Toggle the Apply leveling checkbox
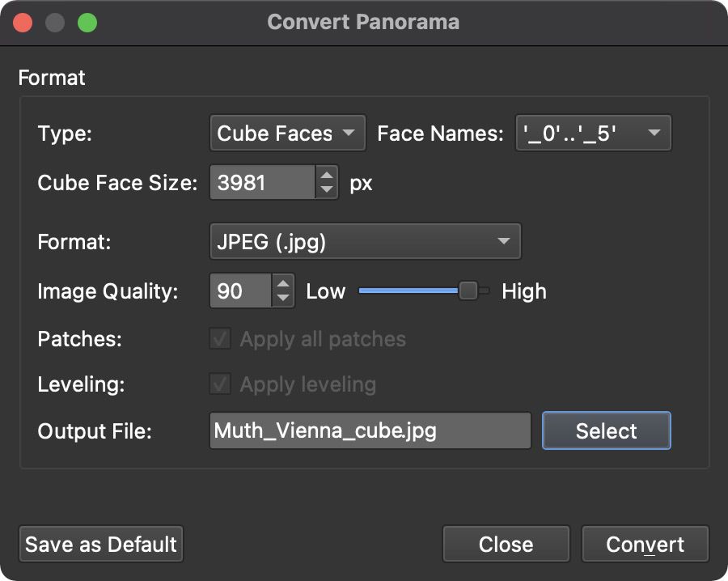The height and width of the screenshot is (581, 728). coord(220,384)
